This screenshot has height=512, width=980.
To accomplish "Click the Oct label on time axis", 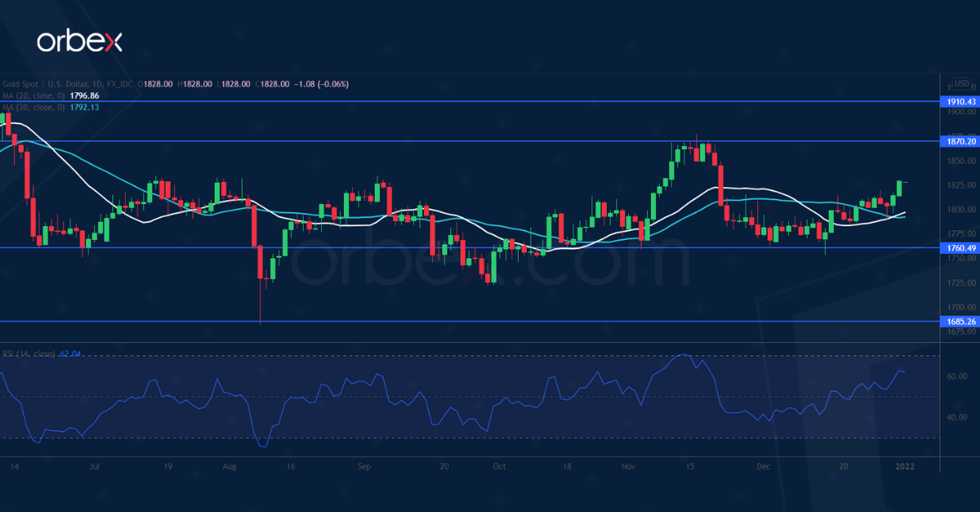I will click(x=499, y=467).
